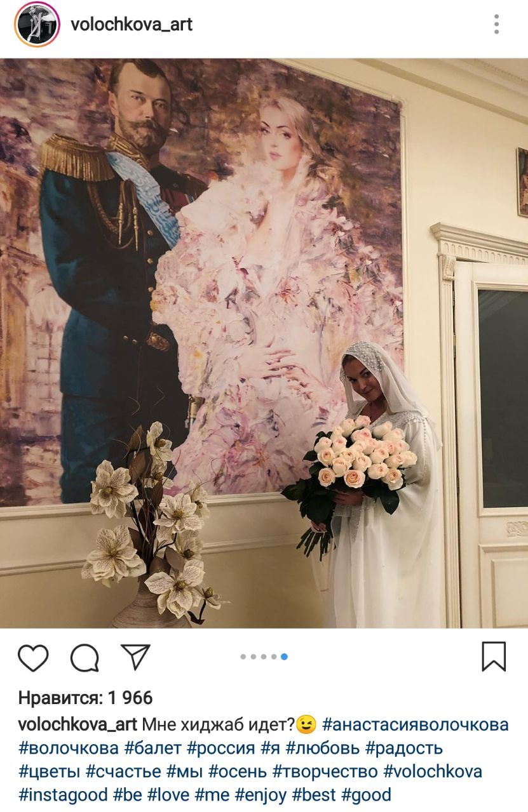Image resolution: width=528 pixels, height=812 pixels.
Task: Open volochkova_art username in caption
Action: (x=78, y=724)
